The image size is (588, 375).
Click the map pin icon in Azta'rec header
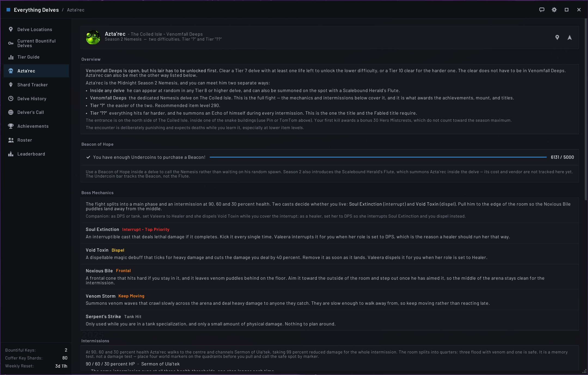click(x=557, y=38)
